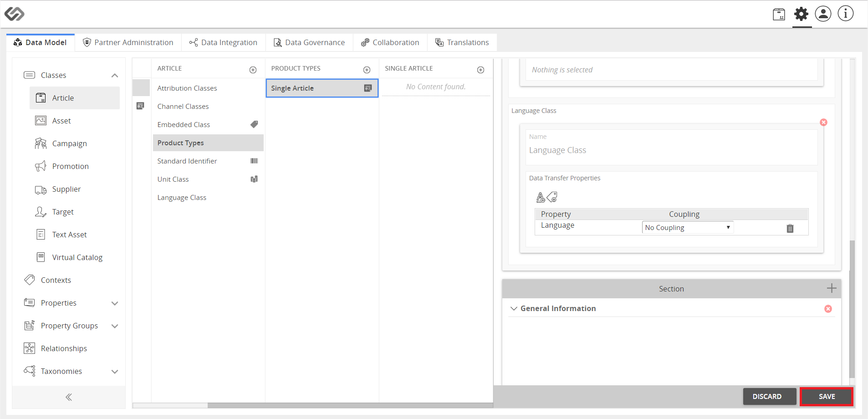Switch to the Data Integration tab
Screen dimensions: 868x419
[x=223, y=42]
